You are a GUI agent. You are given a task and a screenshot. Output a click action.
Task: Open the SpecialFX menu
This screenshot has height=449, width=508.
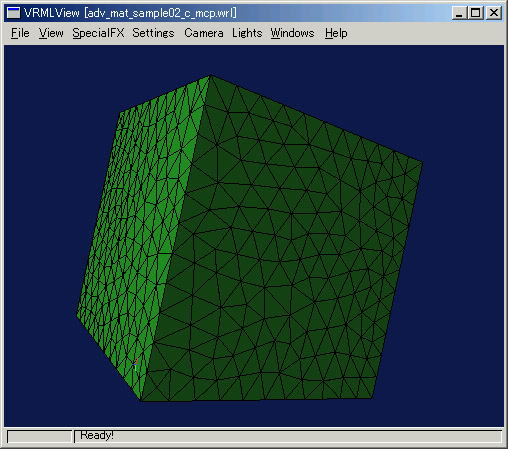[98, 33]
